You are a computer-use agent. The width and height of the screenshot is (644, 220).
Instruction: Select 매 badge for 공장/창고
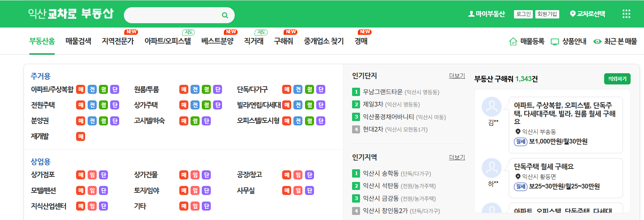[x=287, y=175]
